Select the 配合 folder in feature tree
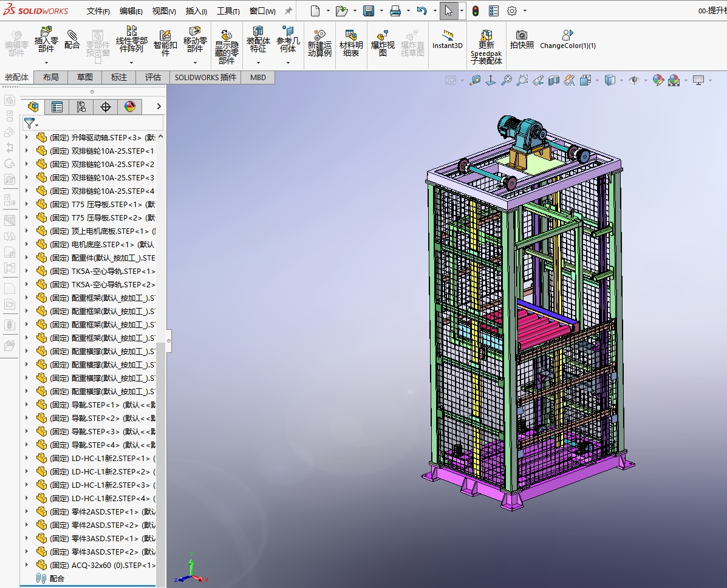This screenshot has width=727, height=588. pos(56,578)
